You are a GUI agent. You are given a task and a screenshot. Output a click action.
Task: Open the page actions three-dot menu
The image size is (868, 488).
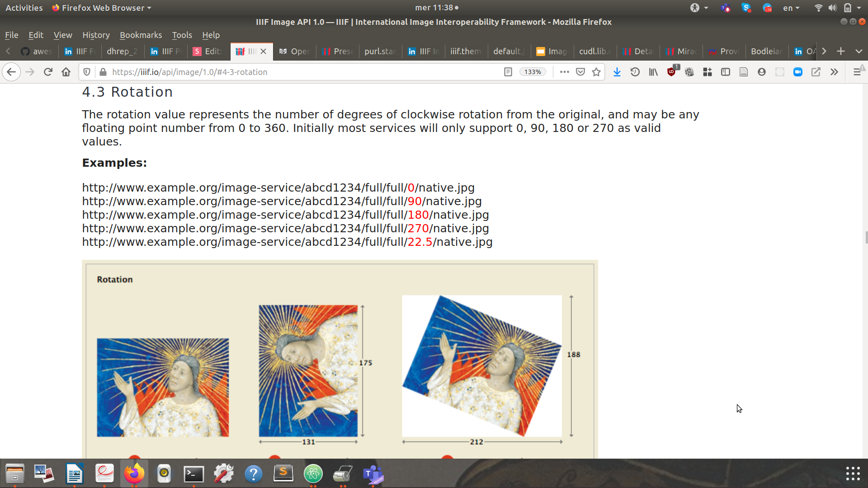564,72
